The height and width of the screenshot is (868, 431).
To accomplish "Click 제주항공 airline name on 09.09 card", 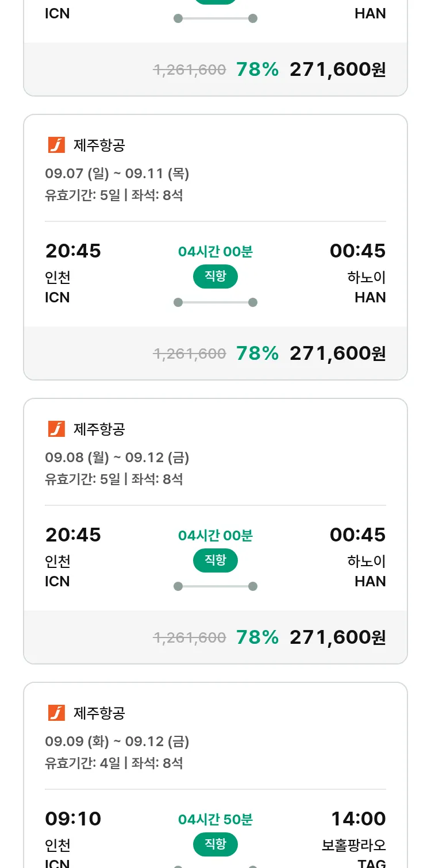I will pyautogui.click(x=99, y=713).
